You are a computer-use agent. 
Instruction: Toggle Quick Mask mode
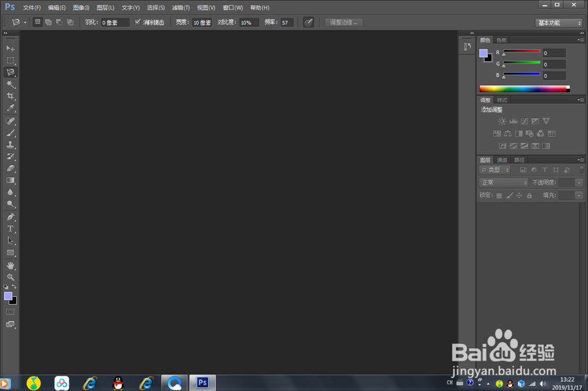tap(10, 312)
